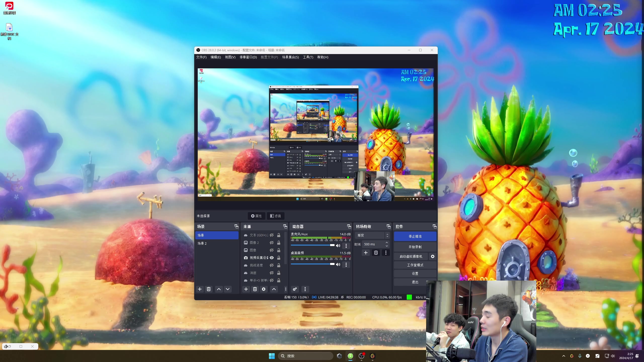Image resolution: width=644 pixels, height=362 pixels.
Task: Open the 新建 DOC 文档 desktop file
Action: 9,31
